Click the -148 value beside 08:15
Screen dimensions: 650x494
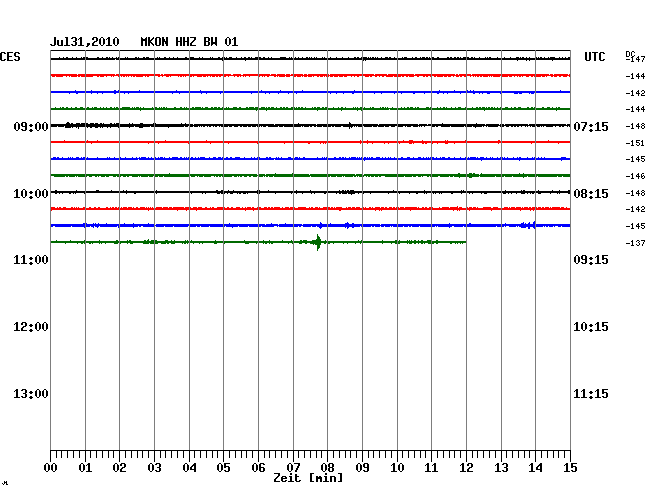coord(635,193)
